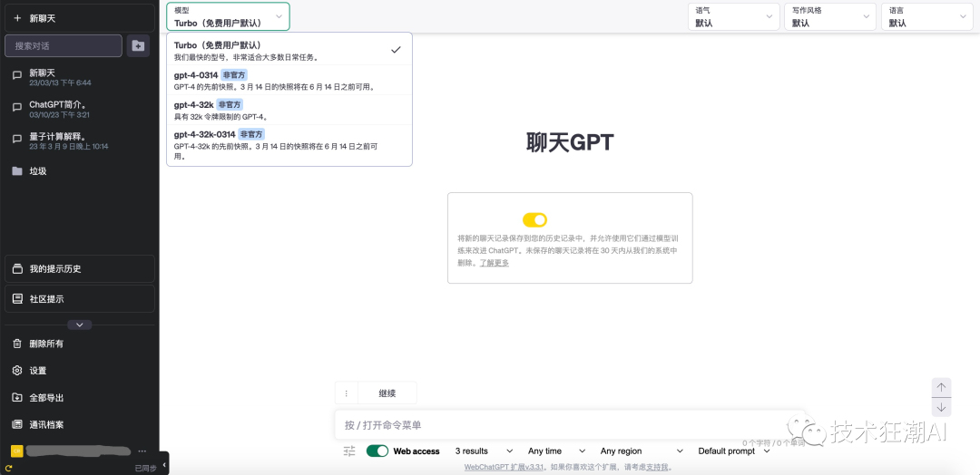The height and width of the screenshot is (475, 980).
Task: Click the newspaper icon beside 通讯档案
Action: 17,424
